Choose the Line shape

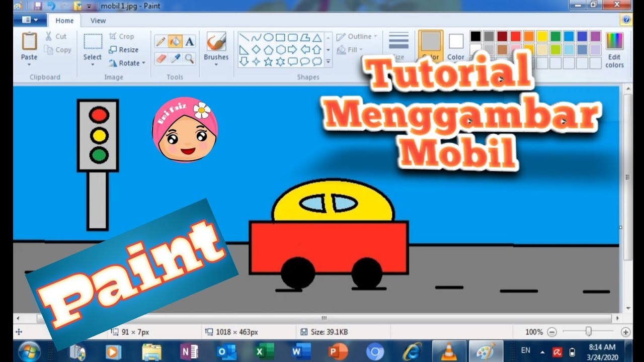pos(244,38)
